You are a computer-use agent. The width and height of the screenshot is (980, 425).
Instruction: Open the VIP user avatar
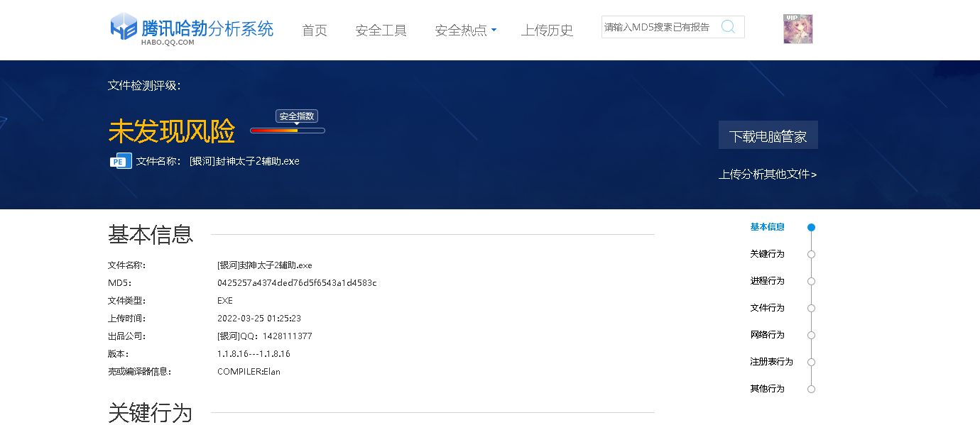[797, 29]
